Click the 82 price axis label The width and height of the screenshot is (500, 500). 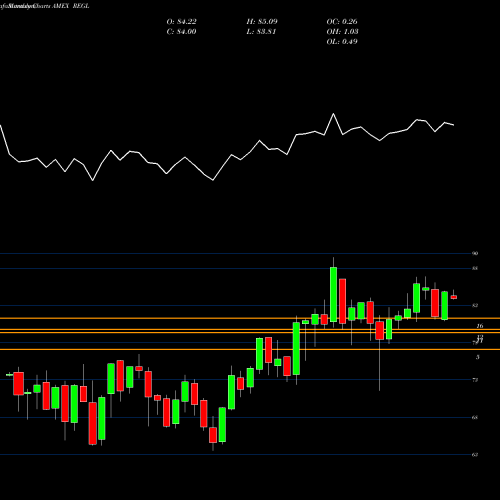point(475,305)
